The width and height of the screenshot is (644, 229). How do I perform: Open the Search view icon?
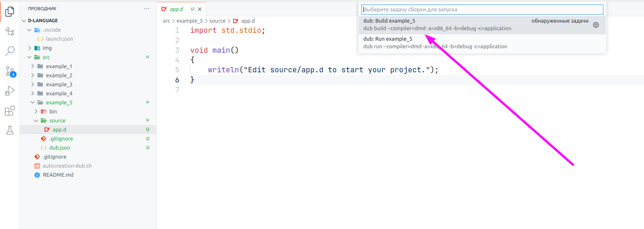click(x=10, y=51)
